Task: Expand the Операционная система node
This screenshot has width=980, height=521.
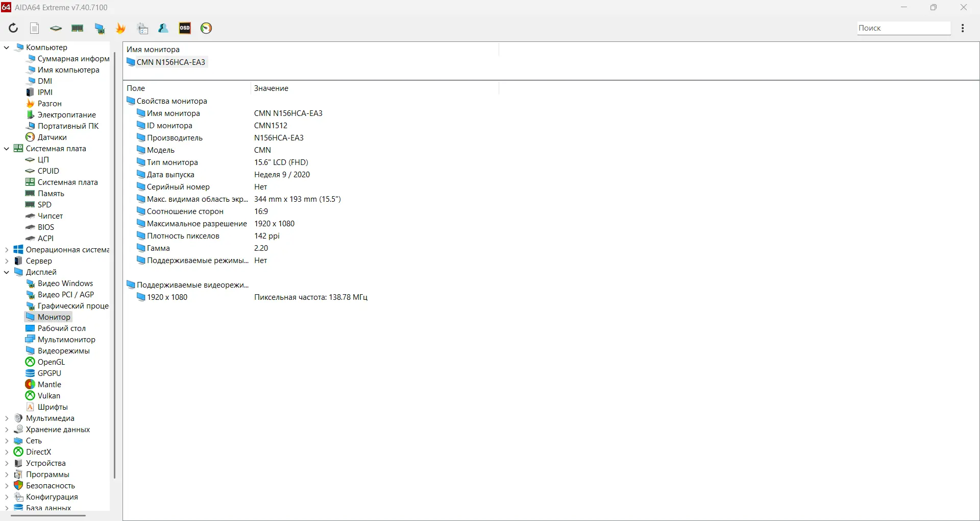Action: pos(7,250)
